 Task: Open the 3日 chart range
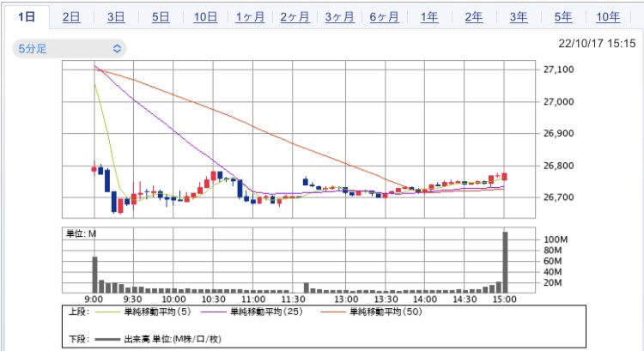tap(116, 17)
